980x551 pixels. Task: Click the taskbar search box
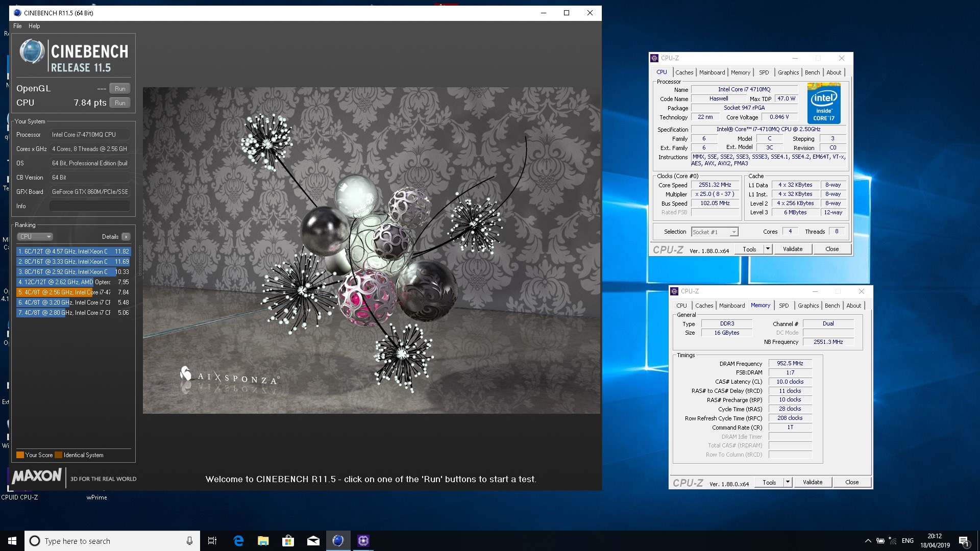pos(112,541)
